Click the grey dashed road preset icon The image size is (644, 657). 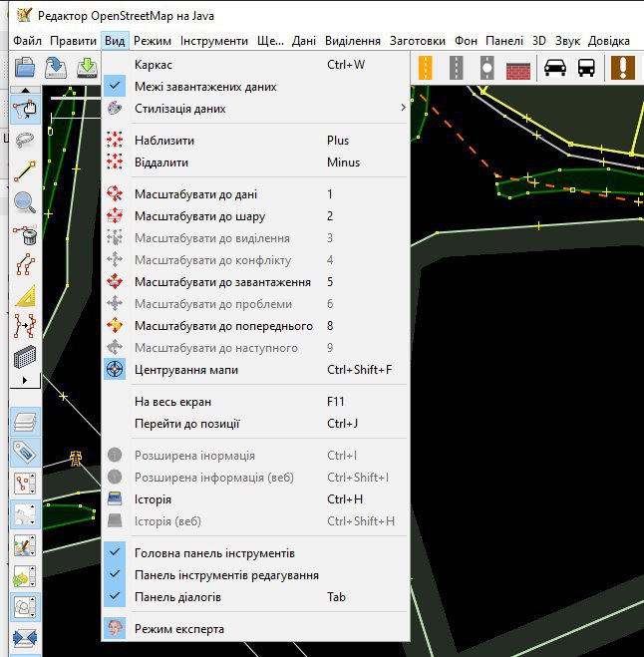pyautogui.click(x=456, y=68)
